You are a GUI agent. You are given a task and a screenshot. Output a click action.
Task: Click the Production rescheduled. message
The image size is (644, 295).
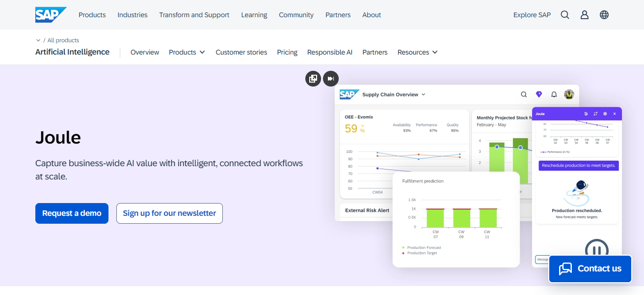(577, 210)
